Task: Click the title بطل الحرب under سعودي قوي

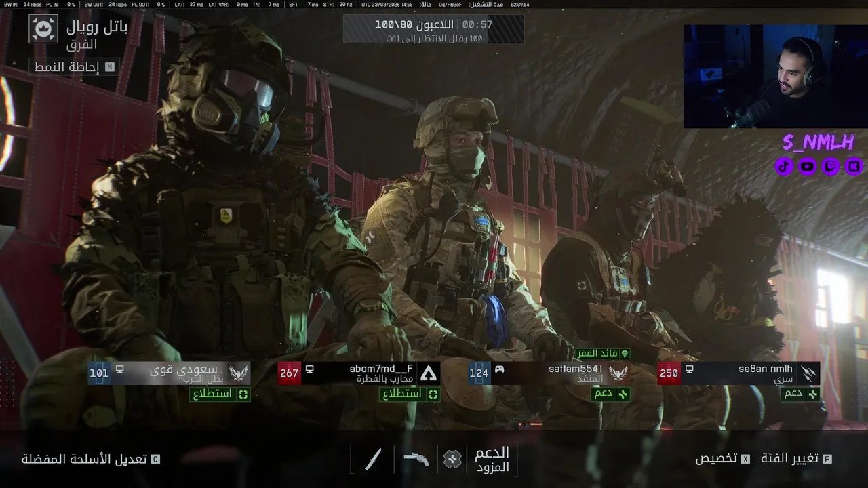Action: click(x=203, y=380)
